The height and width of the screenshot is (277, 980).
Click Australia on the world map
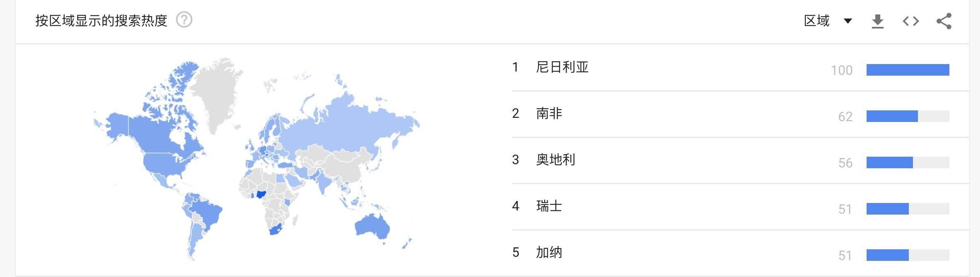pyautogui.click(x=372, y=226)
